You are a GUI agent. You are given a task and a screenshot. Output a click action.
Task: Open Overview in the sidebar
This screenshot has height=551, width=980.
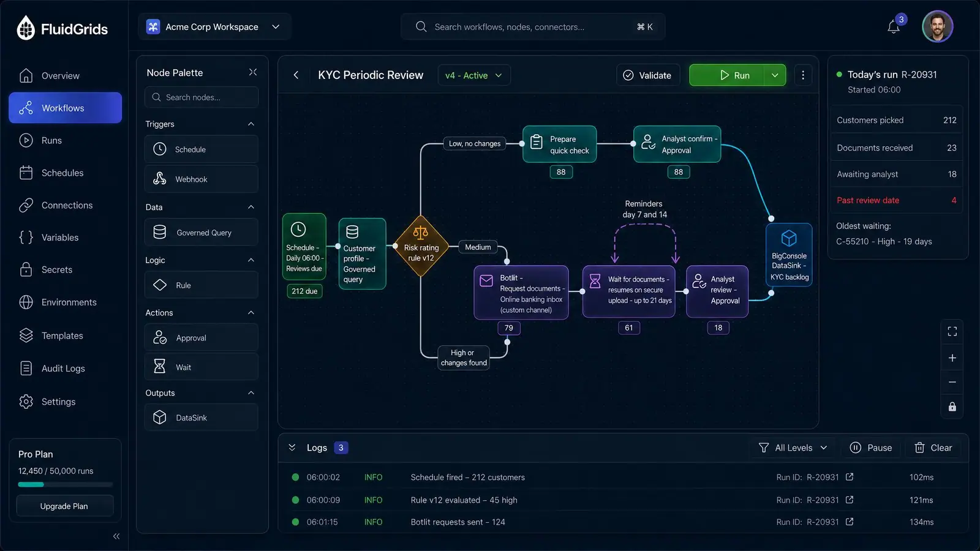65,76
